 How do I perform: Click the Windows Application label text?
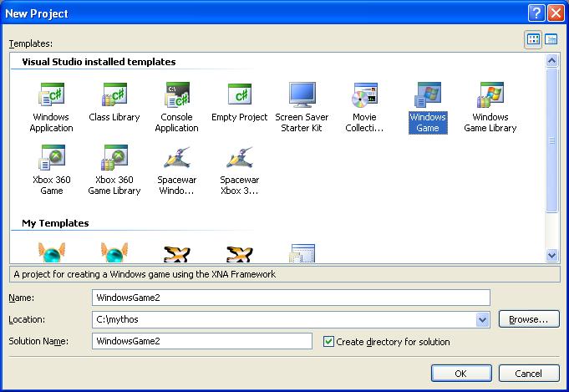pos(52,122)
